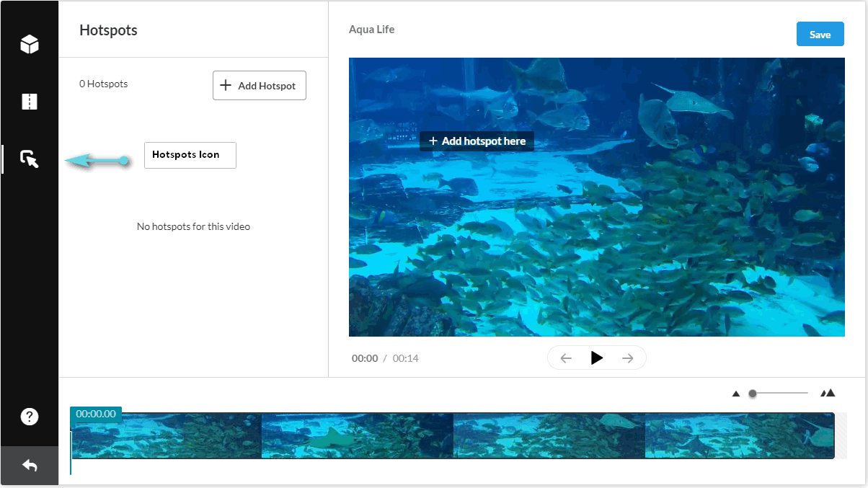
Task: Click the fourth timeline thumbnail frame
Action: click(740, 435)
